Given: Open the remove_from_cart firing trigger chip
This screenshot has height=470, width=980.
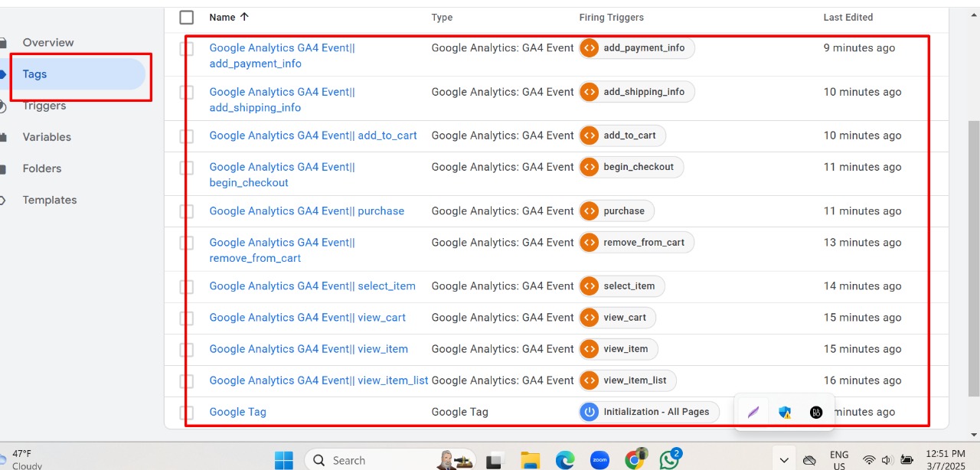Looking at the screenshot, I should click(x=636, y=243).
